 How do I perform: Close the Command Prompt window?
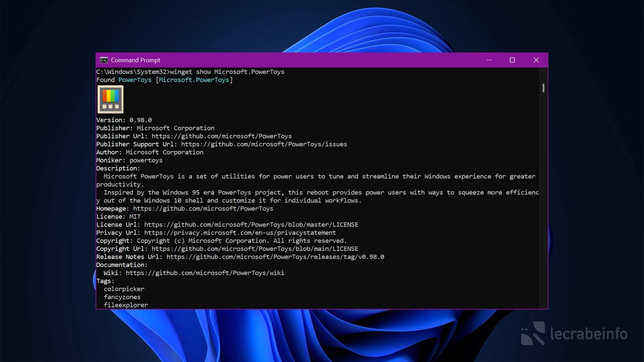(536, 60)
